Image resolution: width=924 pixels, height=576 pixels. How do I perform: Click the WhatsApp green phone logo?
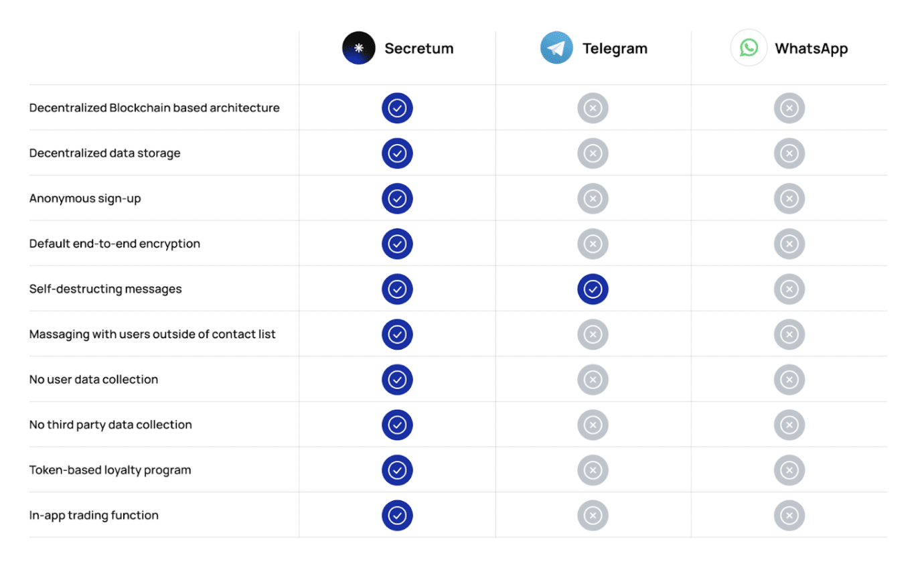(x=749, y=48)
